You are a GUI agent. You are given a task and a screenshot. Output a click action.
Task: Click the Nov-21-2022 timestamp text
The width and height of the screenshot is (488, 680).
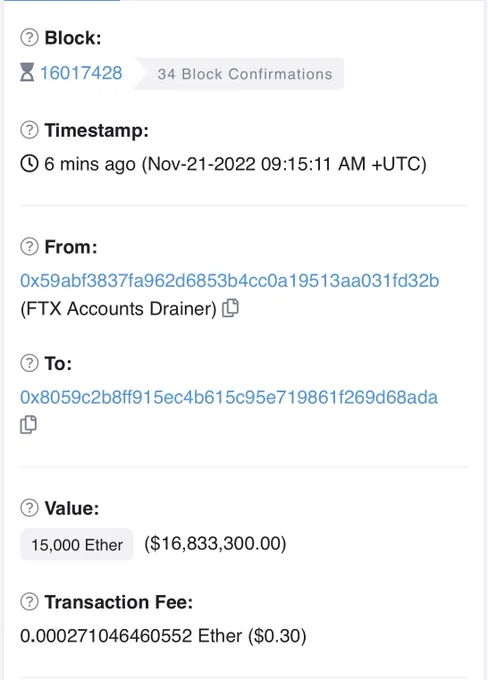pos(284,164)
